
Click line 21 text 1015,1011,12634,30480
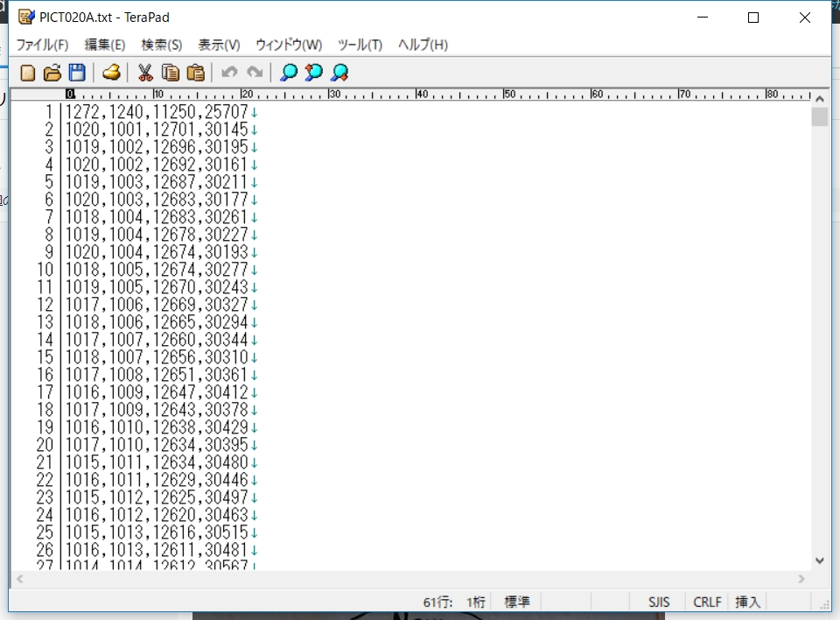click(157, 462)
